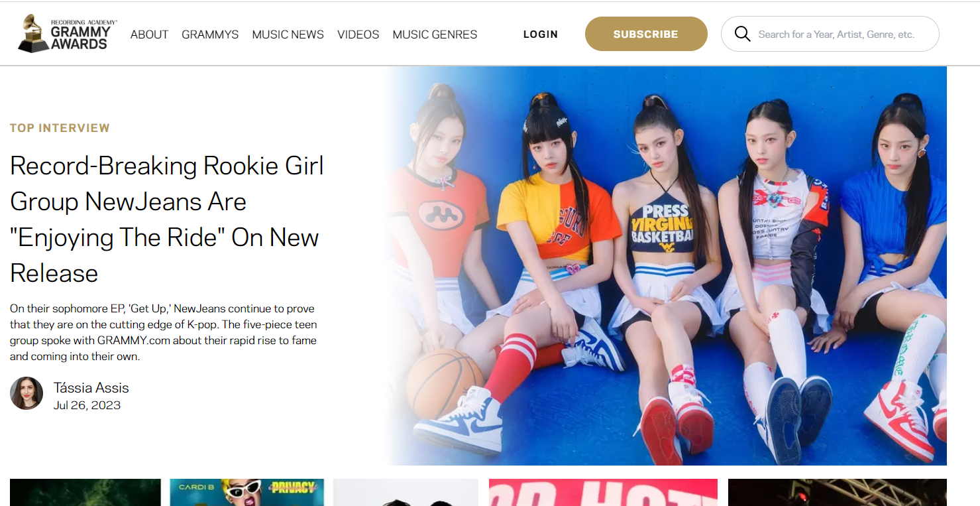Open the ABOUT menu

[x=149, y=34]
